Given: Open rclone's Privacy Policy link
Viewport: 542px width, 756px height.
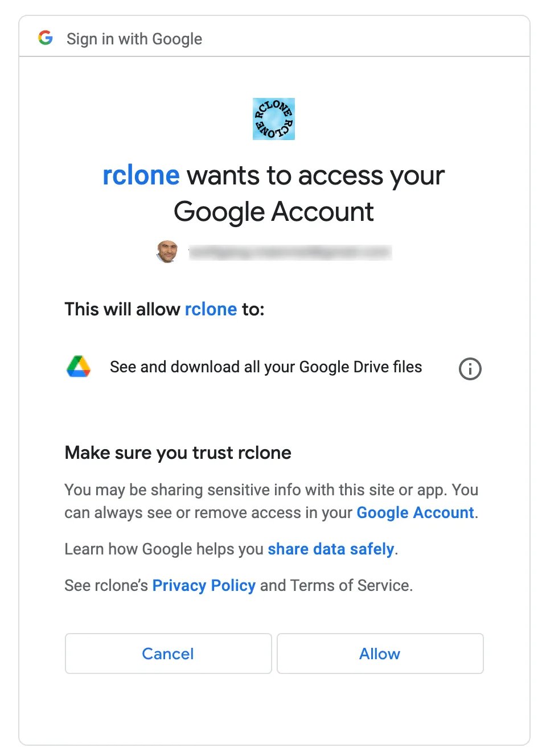Looking at the screenshot, I should click(204, 586).
